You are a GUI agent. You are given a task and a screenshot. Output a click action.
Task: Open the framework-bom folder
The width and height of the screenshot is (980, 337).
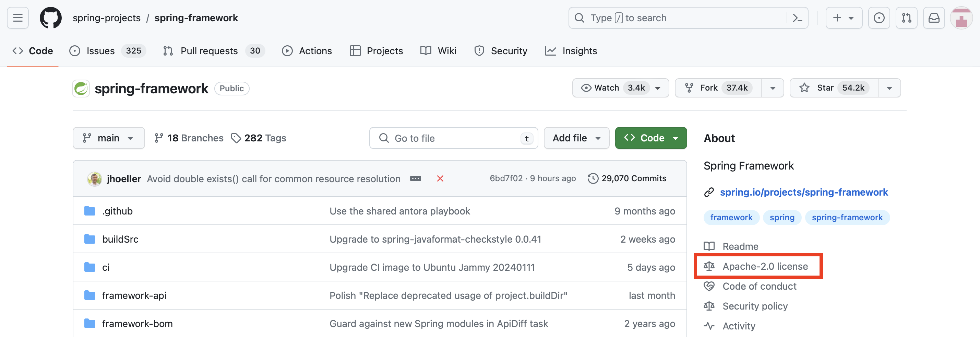click(138, 324)
